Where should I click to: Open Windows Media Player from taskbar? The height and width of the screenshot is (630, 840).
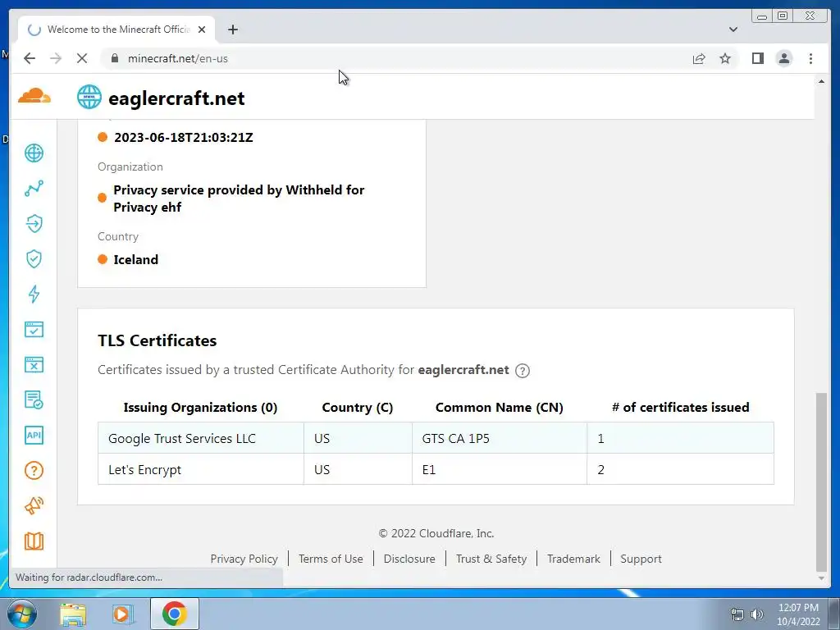tap(122, 614)
